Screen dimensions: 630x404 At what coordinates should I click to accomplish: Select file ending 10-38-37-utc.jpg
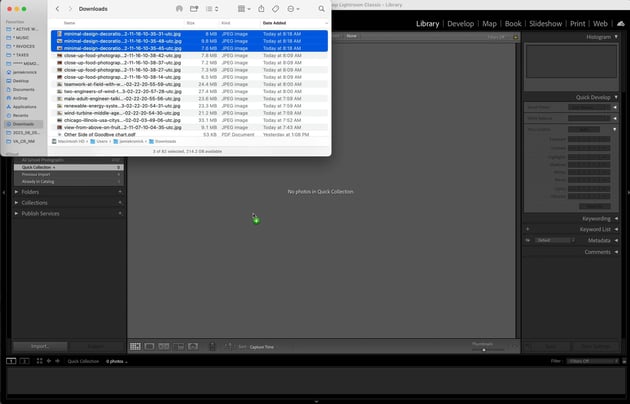(189, 63)
